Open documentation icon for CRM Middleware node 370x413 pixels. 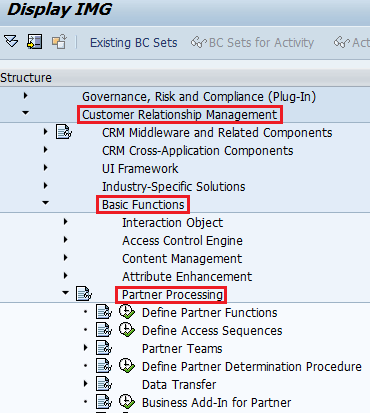coord(64,132)
